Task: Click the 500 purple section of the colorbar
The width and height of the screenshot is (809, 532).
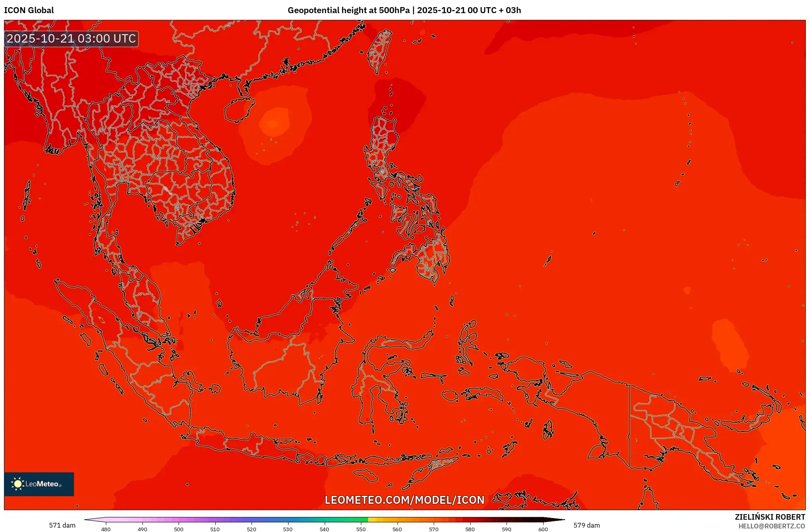Action: tap(179, 520)
